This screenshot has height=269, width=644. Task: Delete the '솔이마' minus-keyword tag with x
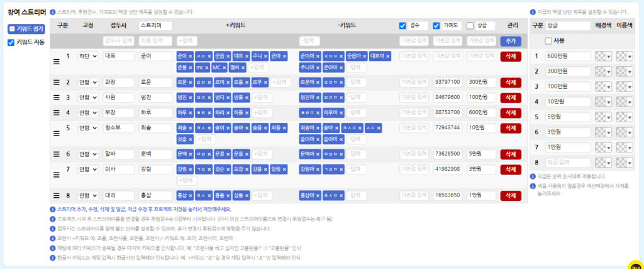click(x=318, y=139)
